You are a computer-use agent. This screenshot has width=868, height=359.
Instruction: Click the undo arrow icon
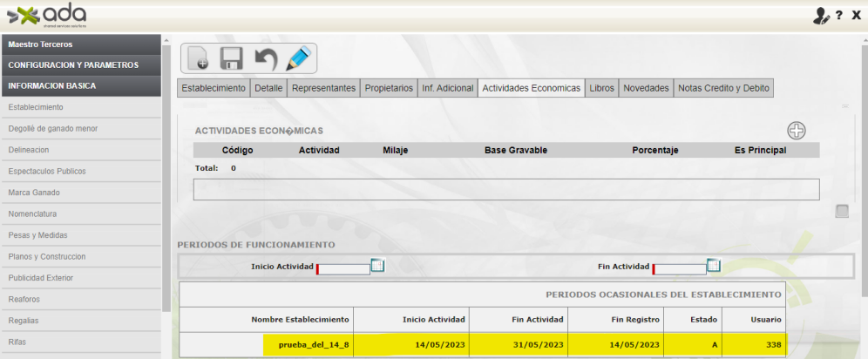pyautogui.click(x=265, y=58)
